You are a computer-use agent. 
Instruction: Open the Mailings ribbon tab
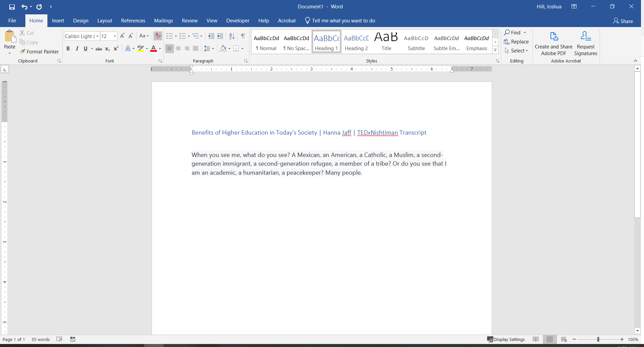pyautogui.click(x=163, y=20)
